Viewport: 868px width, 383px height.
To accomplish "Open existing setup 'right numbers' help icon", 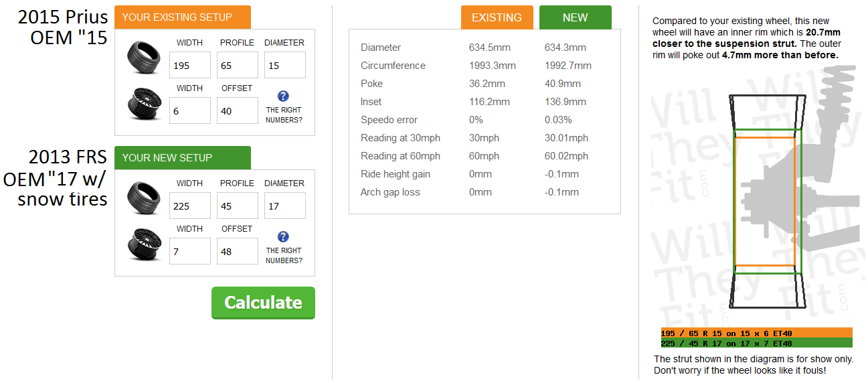I will coord(283,96).
